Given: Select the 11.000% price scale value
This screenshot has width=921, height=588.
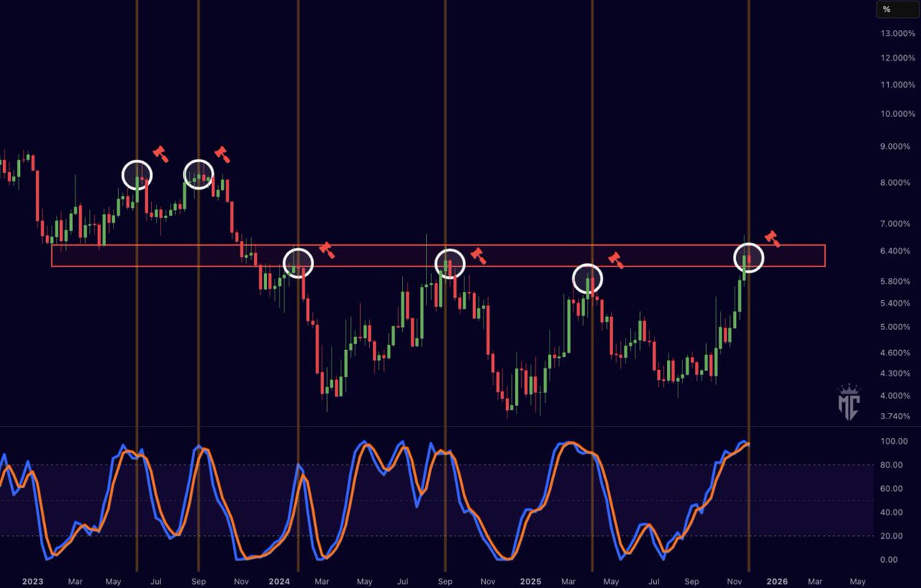Looking at the screenshot, I should (898, 84).
